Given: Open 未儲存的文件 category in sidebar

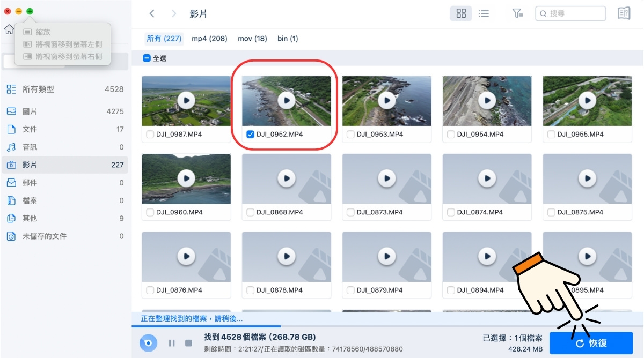Looking at the screenshot, I should [65, 236].
